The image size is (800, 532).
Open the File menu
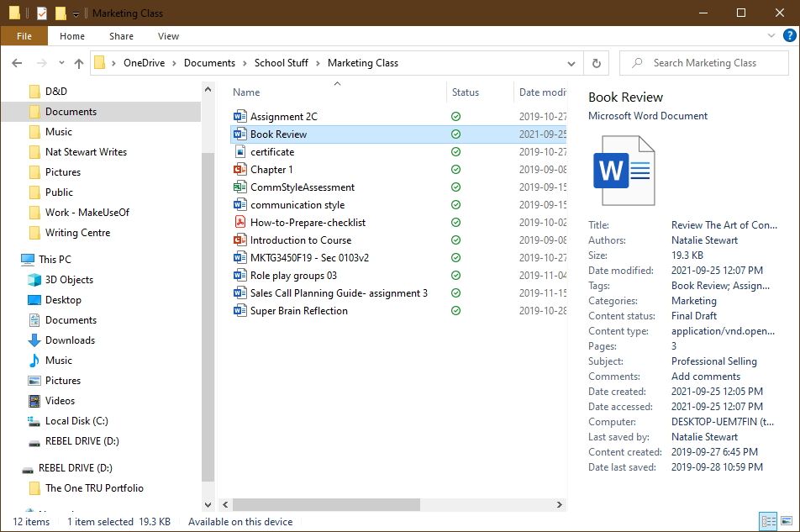pyautogui.click(x=24, y=36)
